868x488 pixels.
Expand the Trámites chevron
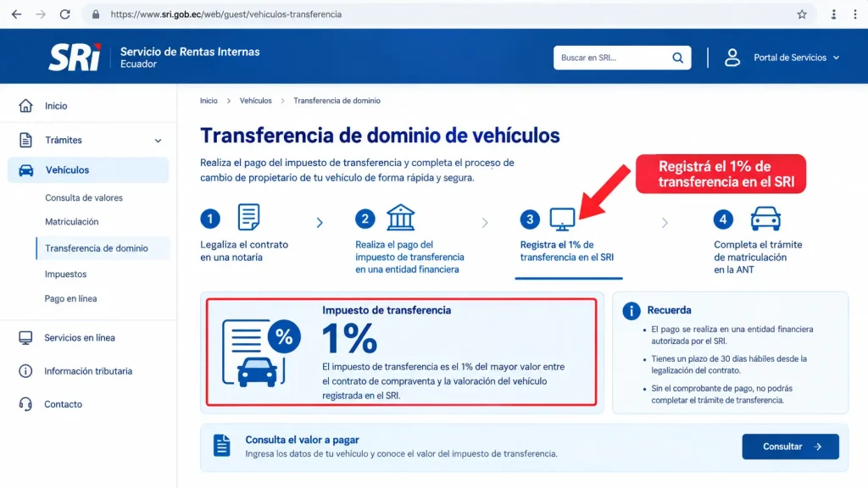(158, 141)
